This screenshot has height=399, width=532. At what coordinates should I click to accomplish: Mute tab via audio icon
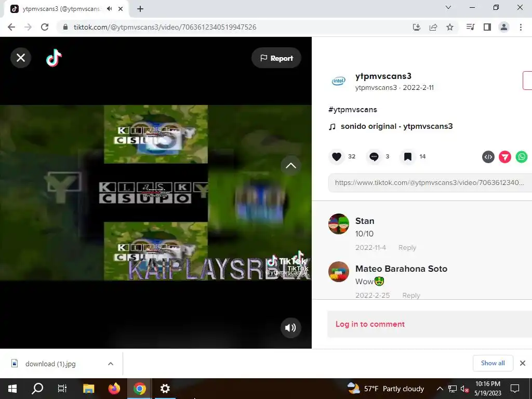click(x=109, y=9)
